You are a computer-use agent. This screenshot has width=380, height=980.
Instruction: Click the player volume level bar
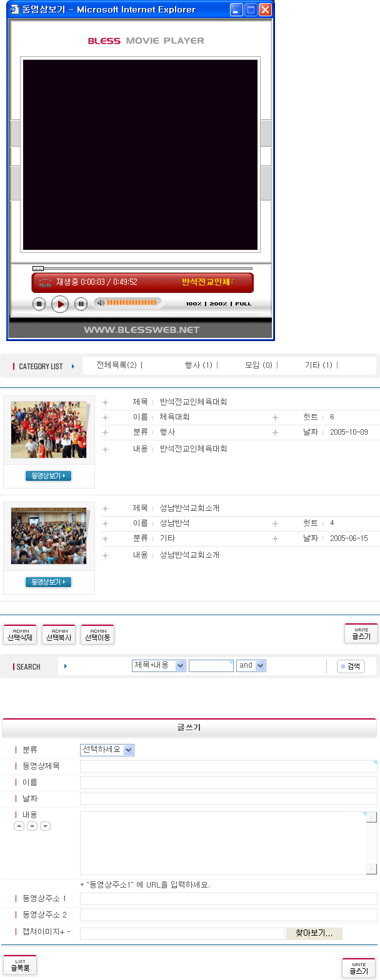(132, 302)
